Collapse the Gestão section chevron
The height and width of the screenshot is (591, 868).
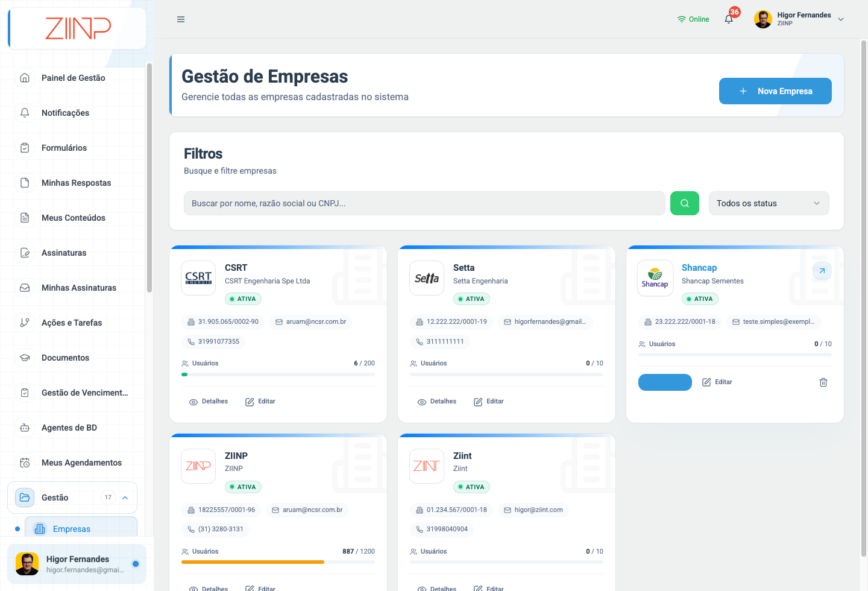pyautogui.click(x=125, y=498)
